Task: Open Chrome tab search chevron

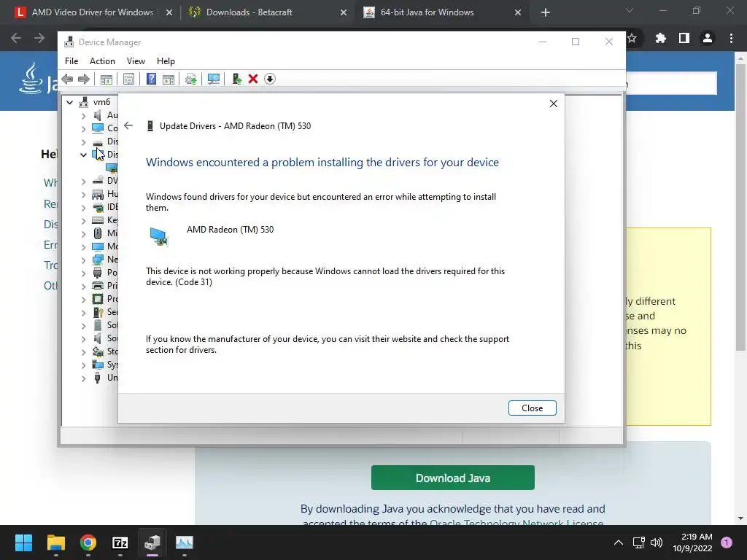Action: 630,10
